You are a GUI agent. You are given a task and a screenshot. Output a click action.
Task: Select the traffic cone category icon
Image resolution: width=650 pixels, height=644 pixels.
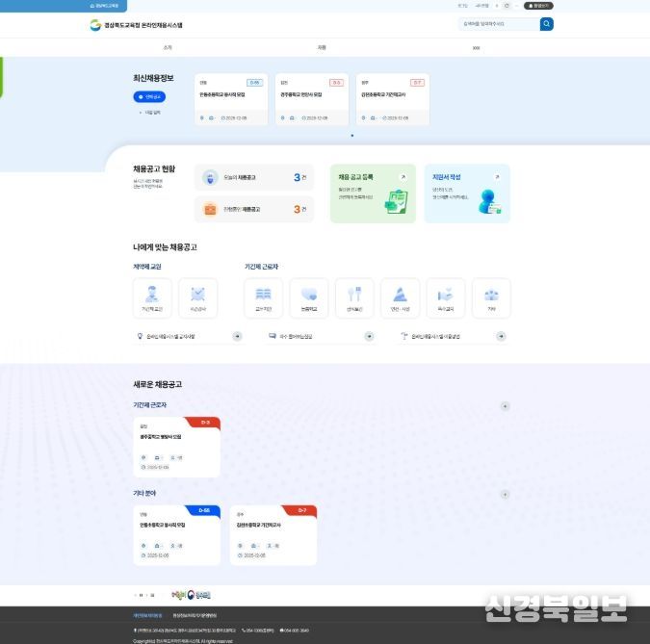pyautogui.click(x=400, y=297)
